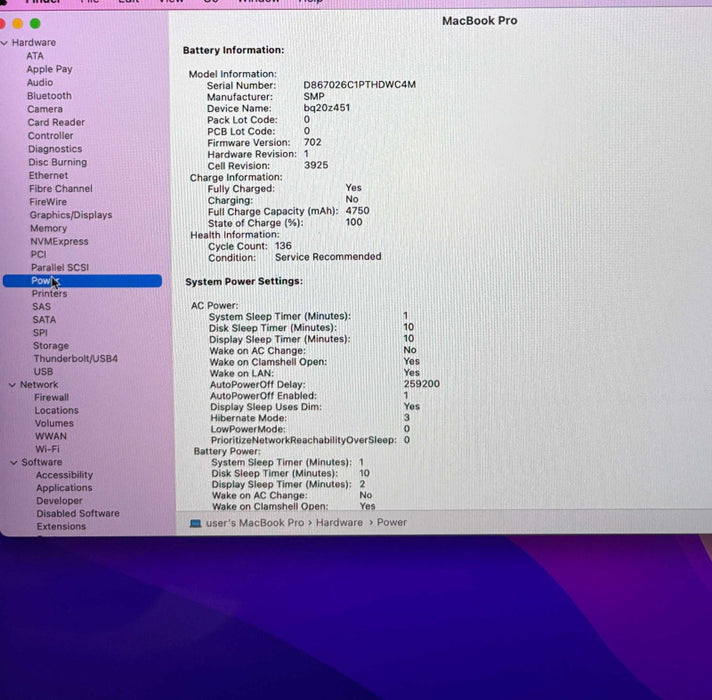The image size is (712, 700).
Task: Select Ethernet entry
Action: pyautogui.click(x=48, y=175)
